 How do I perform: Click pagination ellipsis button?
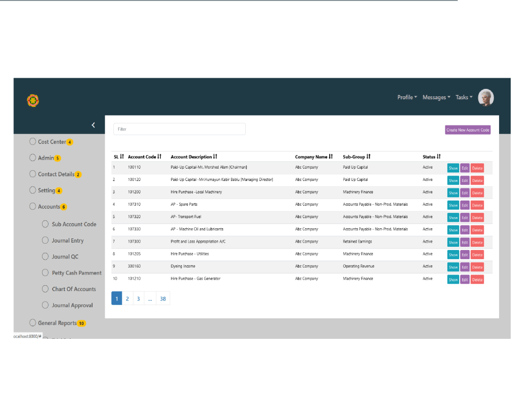(150, 298)
